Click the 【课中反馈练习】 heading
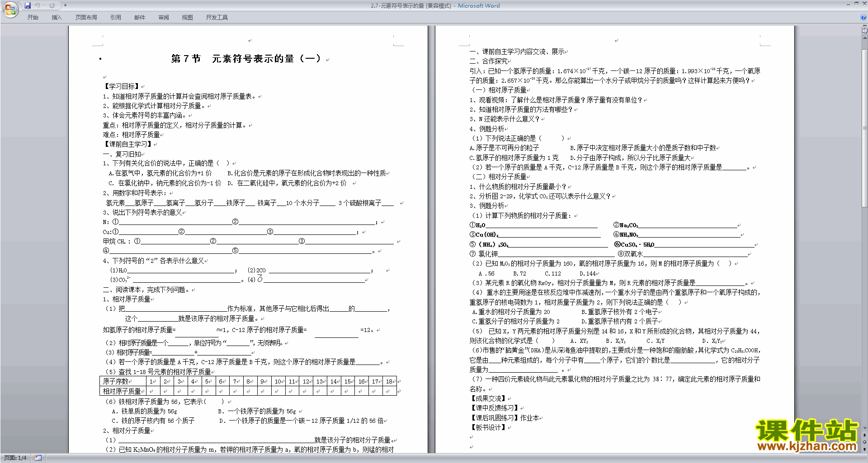Image resolution: width=868 pixels, height=463 pixels. coord(494,408)
